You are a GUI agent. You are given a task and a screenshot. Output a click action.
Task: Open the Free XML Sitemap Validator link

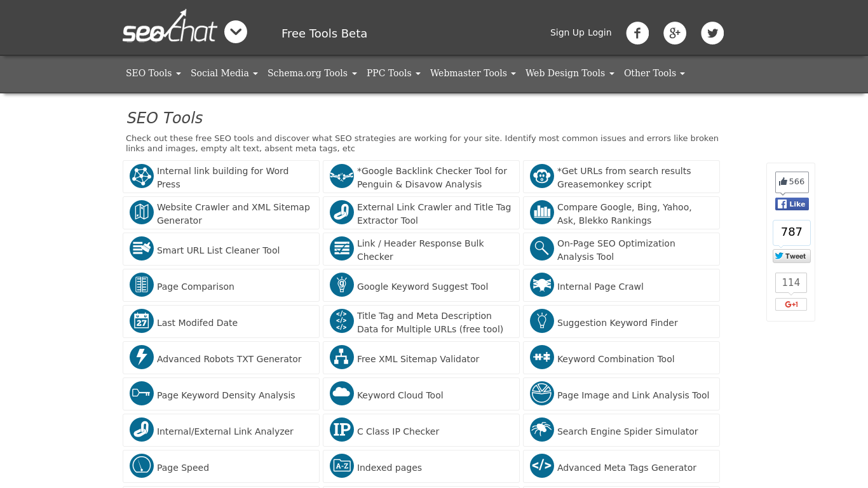[418, 359]
